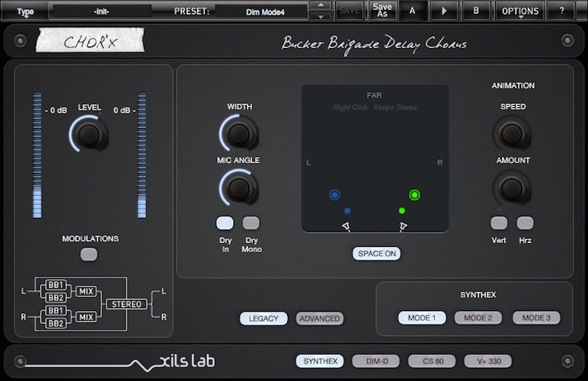
Task: Switch to the DIM-D chorus model
Action: click(375, 361)
